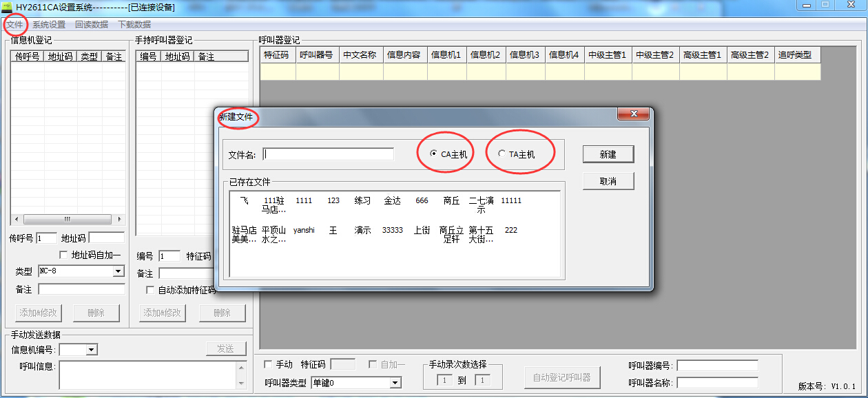This screenshot has width=868, height=398.
Task: Open the 呼叫器类型 dropdown showing 单键0
Action: (395, 383)
